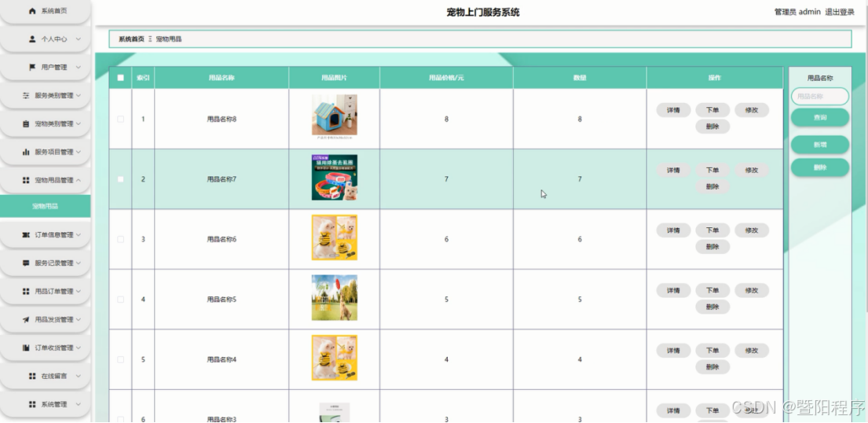Image resolution: width=868 pixels, height=423 pixels.
Task: Click the grid icon of 系统管理
Action: [32, 405]
